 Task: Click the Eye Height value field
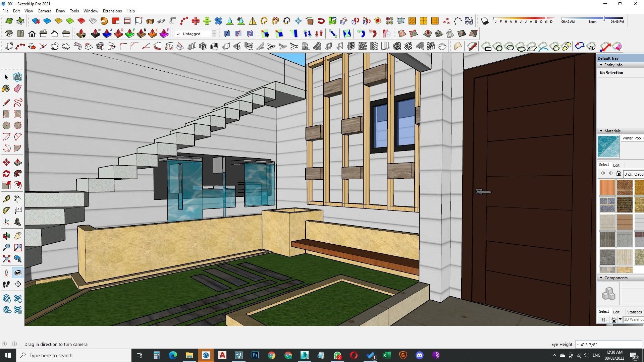tap(608, 345)
